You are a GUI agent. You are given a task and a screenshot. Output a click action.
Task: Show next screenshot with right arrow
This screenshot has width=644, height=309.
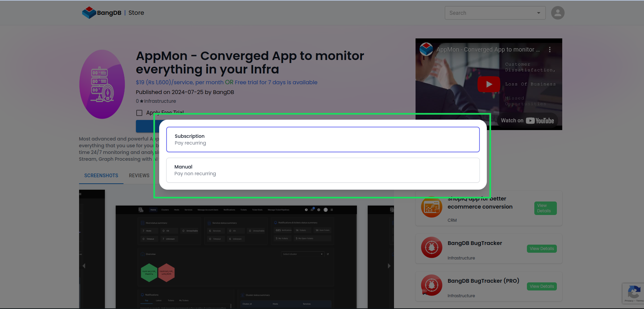389,266
